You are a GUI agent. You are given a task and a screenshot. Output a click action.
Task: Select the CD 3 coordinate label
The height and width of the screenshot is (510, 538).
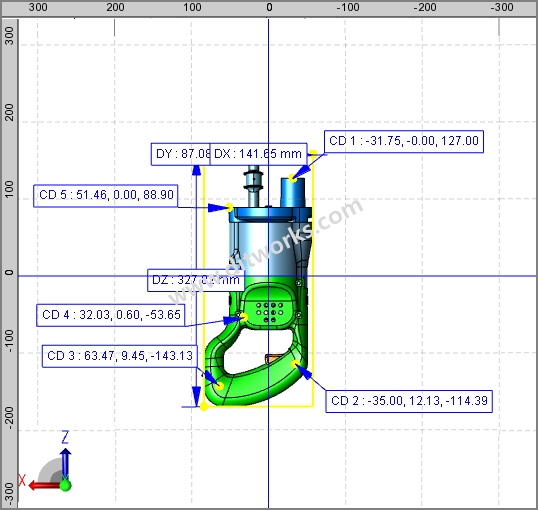point(120,356)
